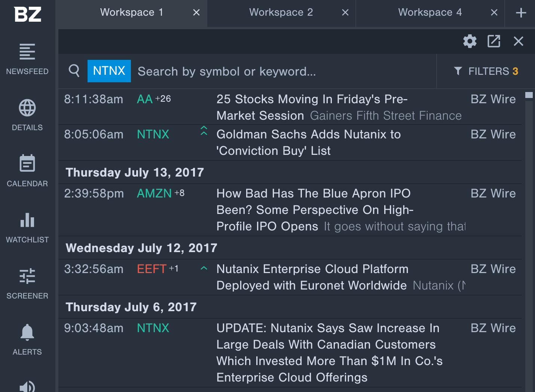Open 'Nutanix Enterprise Cloud Platform' headline
The width and height of the screenshot is (535, 392).
[x=312, y=277]
